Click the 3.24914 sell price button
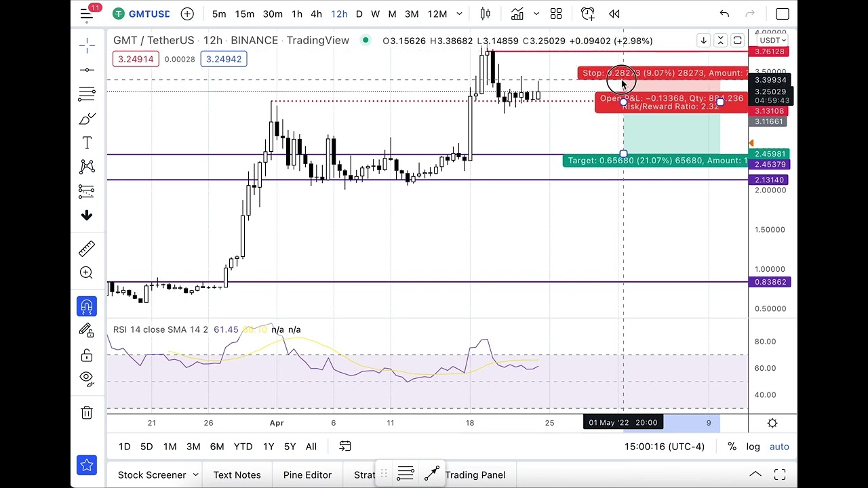Viewport: 868px width, 488px height. (136, 59)
